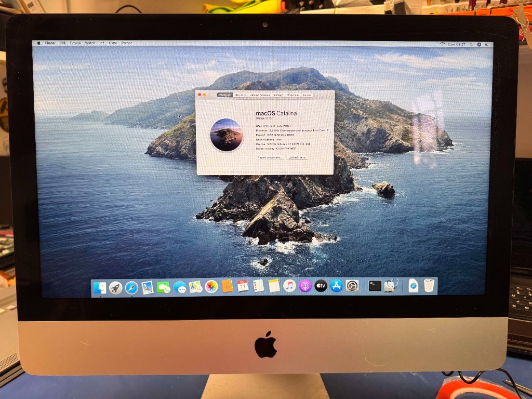The image size is (532, 399).
Task: Switch to Pamięć tab
Action: click(x=278, y=95)
